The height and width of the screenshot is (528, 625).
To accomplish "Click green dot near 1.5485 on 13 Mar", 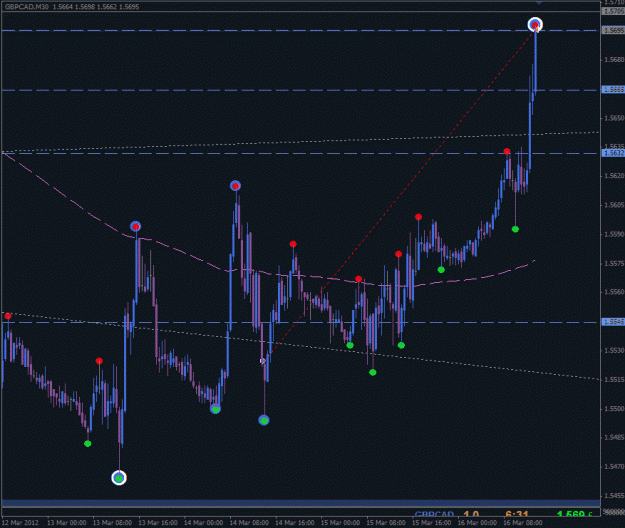I will 88,444.
